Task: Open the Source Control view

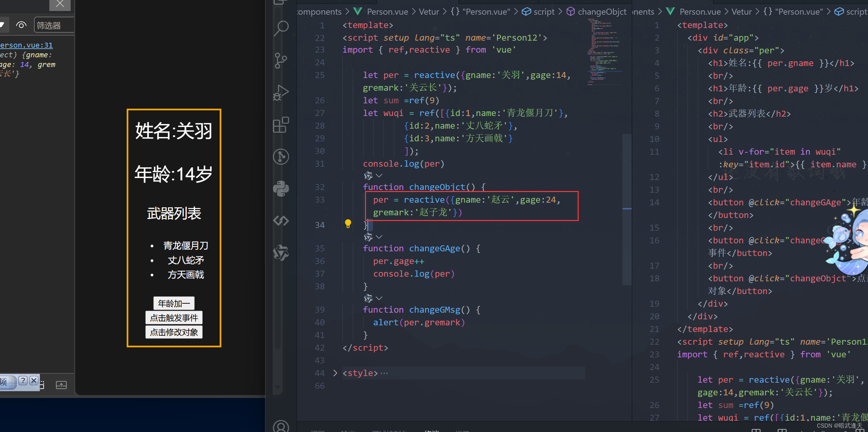Action: 281,61
